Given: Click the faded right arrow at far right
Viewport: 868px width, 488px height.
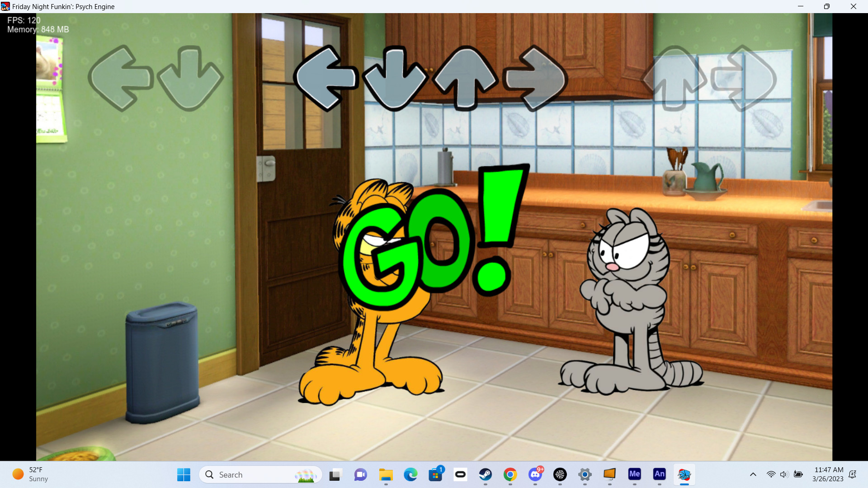Looking at the screenshot, I should point(744,78).
